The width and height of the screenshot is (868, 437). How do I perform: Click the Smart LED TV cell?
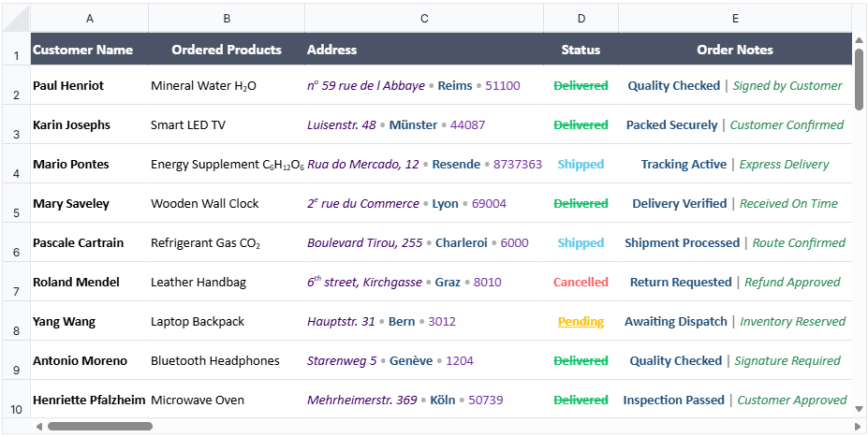click(227, 124)
